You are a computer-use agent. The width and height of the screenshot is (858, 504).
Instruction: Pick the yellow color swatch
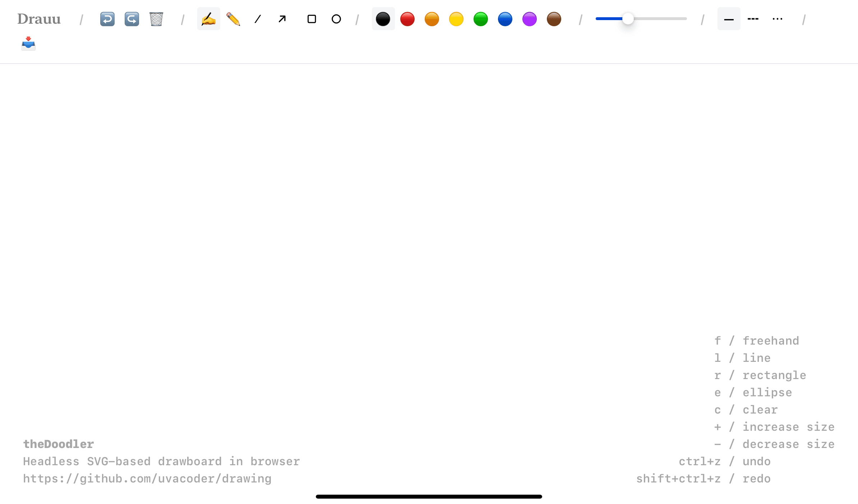[x=456, y=19]
